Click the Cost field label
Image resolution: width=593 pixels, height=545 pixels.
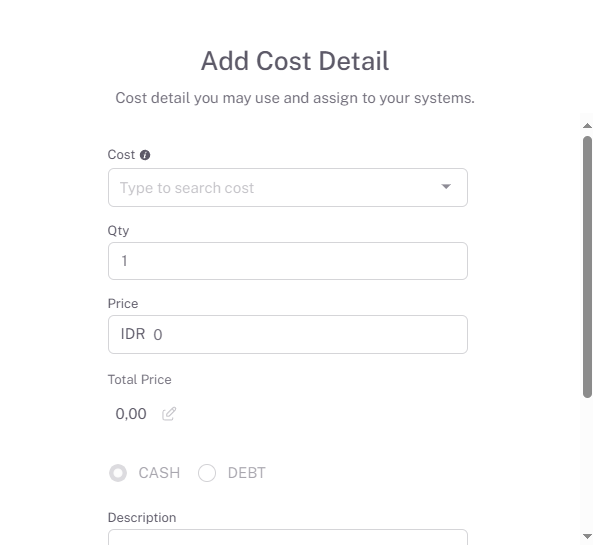point(121,155)
